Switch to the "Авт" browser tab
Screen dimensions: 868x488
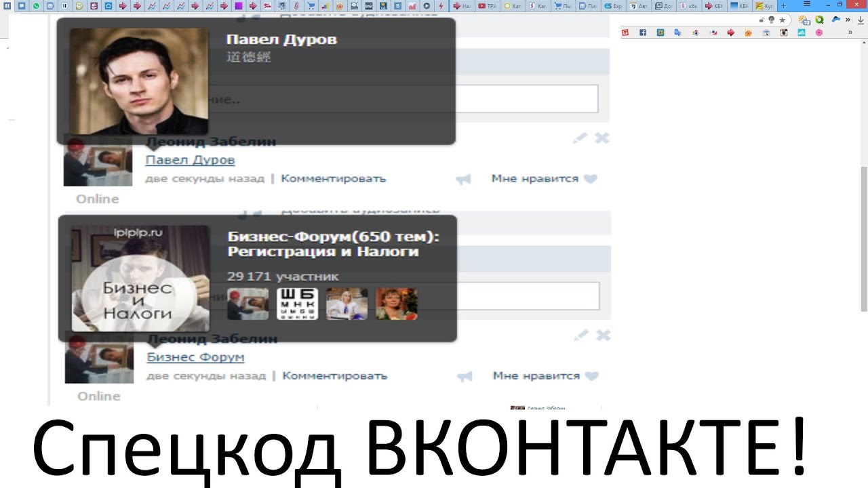coord(637,6)
